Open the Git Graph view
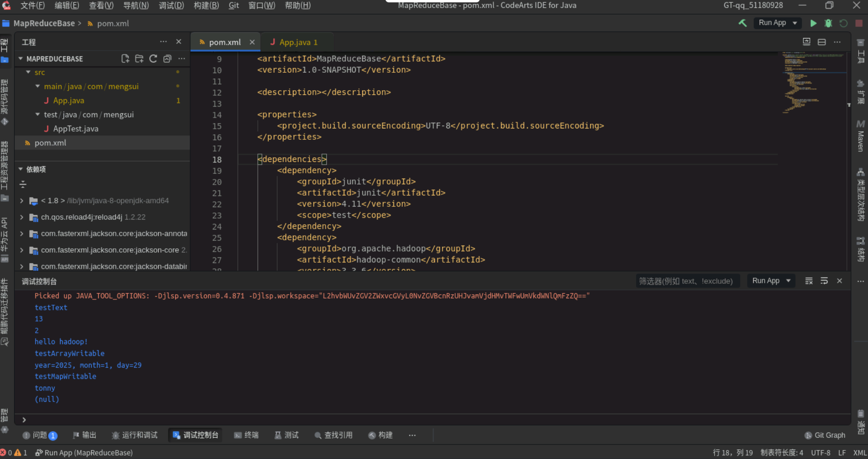The height and width of the screenshot is (459, 868). [x=825, y=435]
